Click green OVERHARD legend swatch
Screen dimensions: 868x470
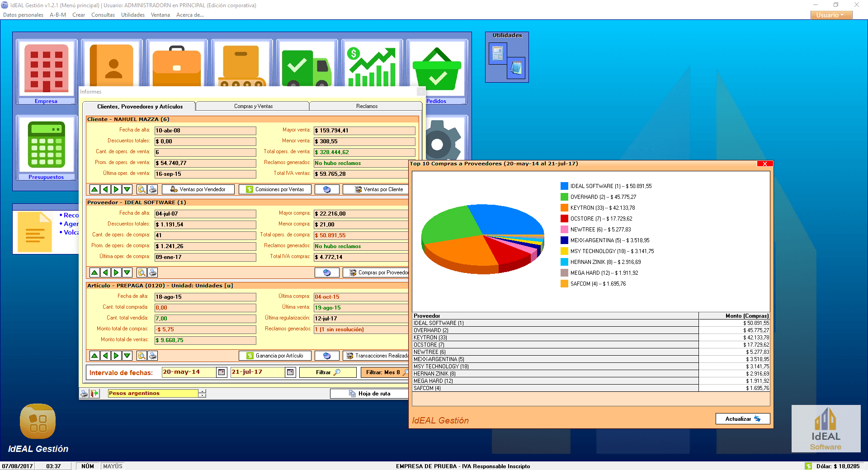pyautogui.click(x=564, y=197)
